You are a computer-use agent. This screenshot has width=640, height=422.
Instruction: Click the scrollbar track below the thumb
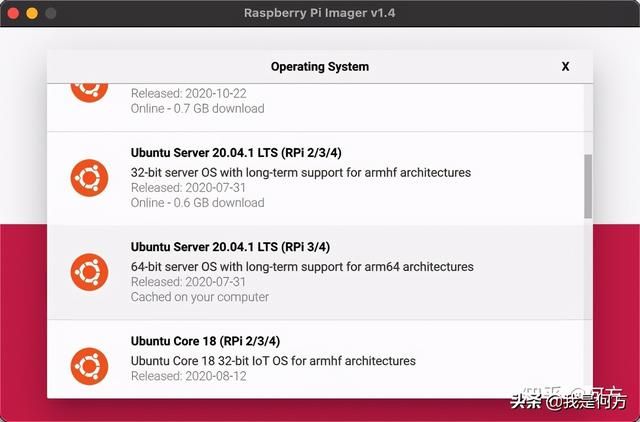click(588, 308)
